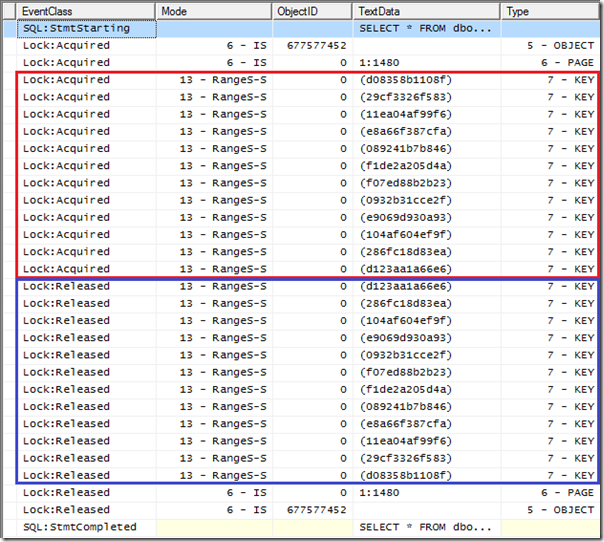
Task: Click Lock:Acquired key (29cf3326f583)
Action: point(406,97)
